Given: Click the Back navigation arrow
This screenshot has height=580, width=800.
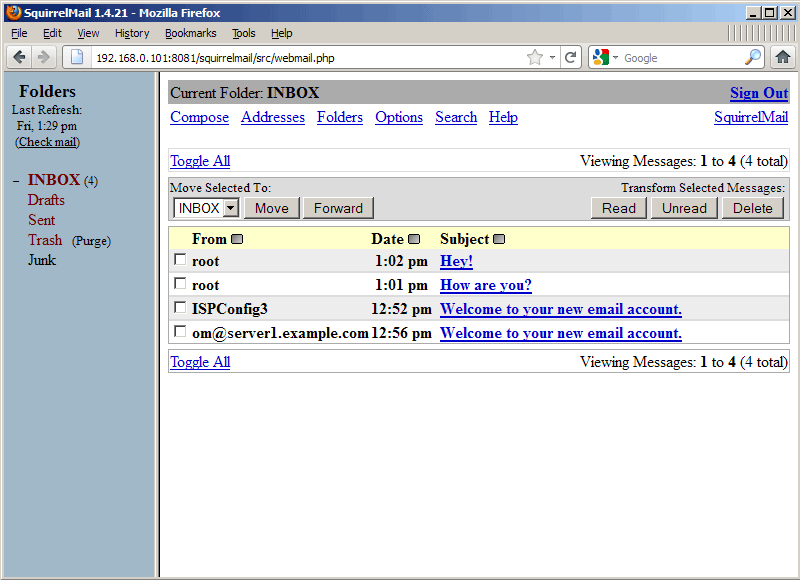Looking at the screenshot, I should pyautogui.click(x=19, y=57).
